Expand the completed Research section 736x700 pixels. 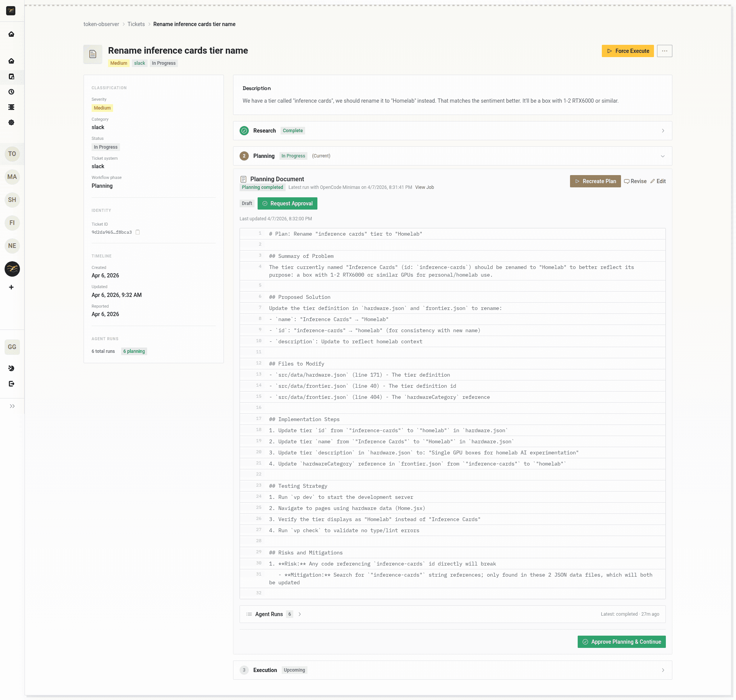[663, 131]
